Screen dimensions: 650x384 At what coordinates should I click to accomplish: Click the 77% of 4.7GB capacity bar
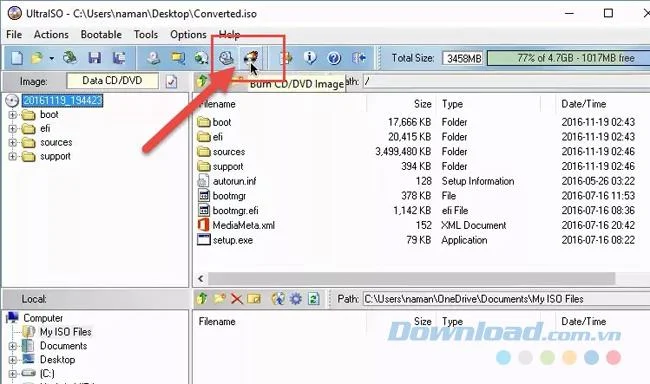click(568, 58)
